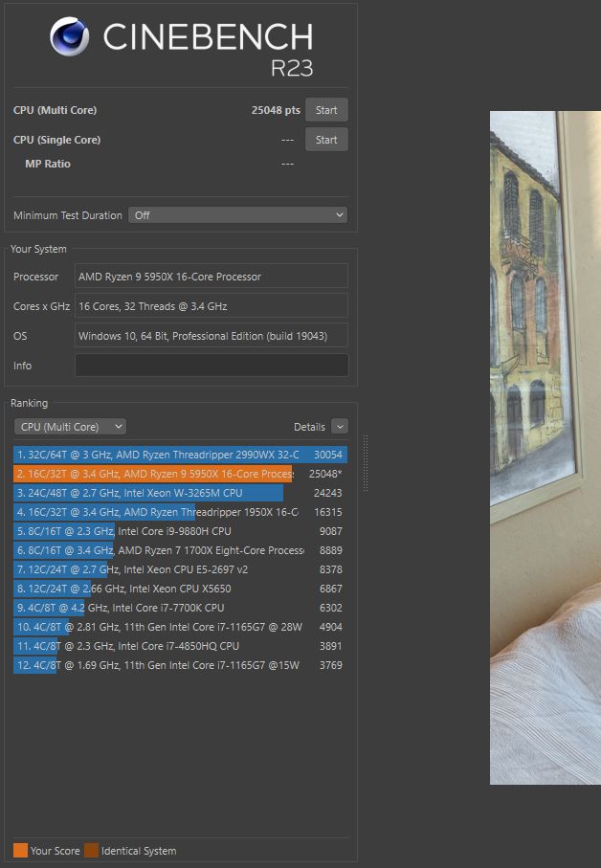Screen dimensions: 601x868
Task: Select ranking row 6 Ryzen 7 1700X
Action: pos(181,550)
